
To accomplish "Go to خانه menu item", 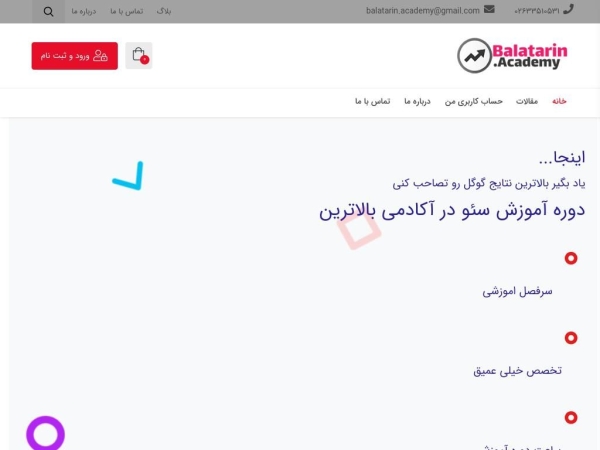I will point(559,101).
